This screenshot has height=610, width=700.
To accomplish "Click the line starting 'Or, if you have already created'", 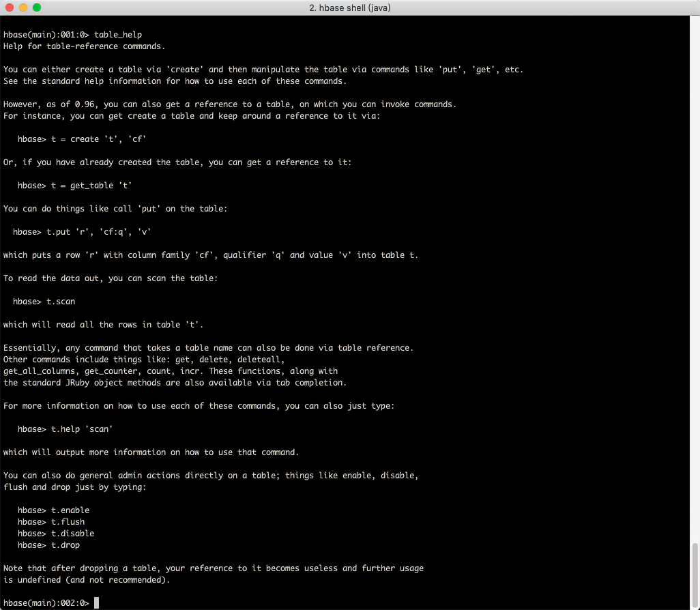I will [x=177, y=162].
